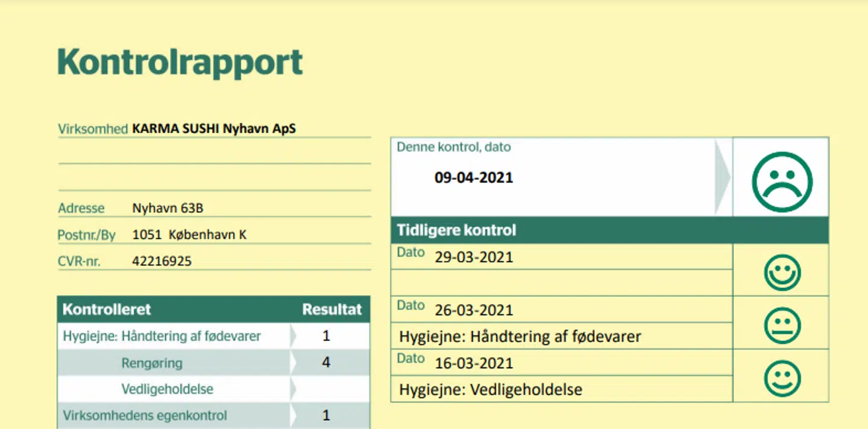Click the Kontrolleret table header
Screen dimensions: 868x429
pyautogui.click(x=107, y=310)
